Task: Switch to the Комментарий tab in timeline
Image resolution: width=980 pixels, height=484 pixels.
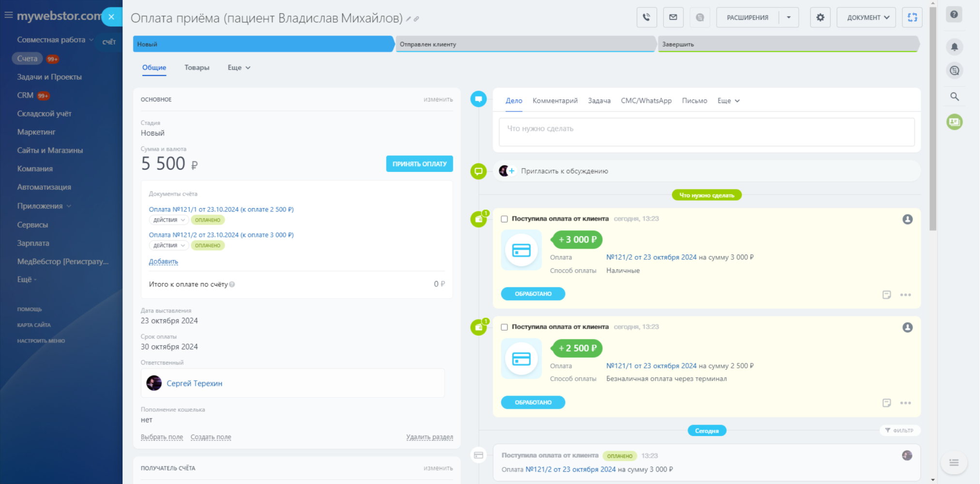Action: (555, 101)
